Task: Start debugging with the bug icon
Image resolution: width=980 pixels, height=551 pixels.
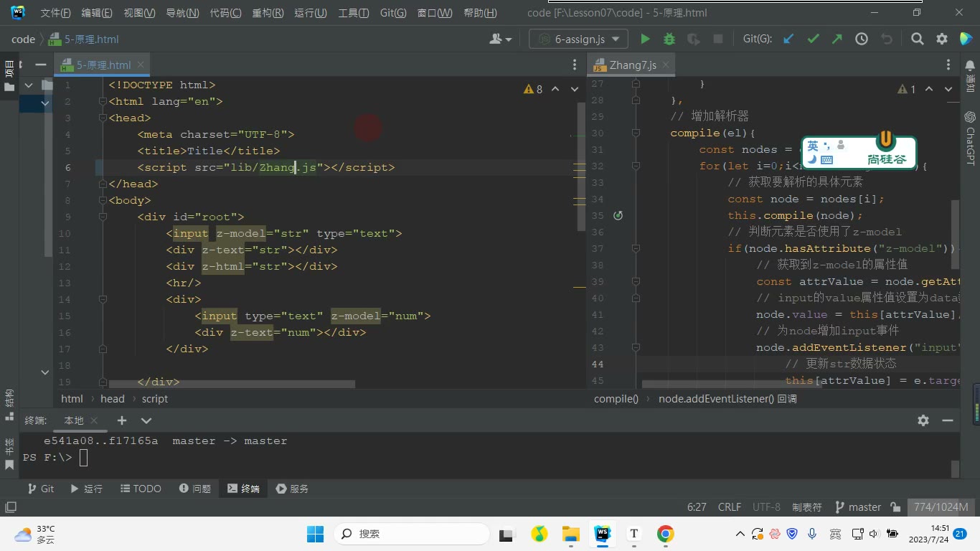Action: (x=669, y=39)
